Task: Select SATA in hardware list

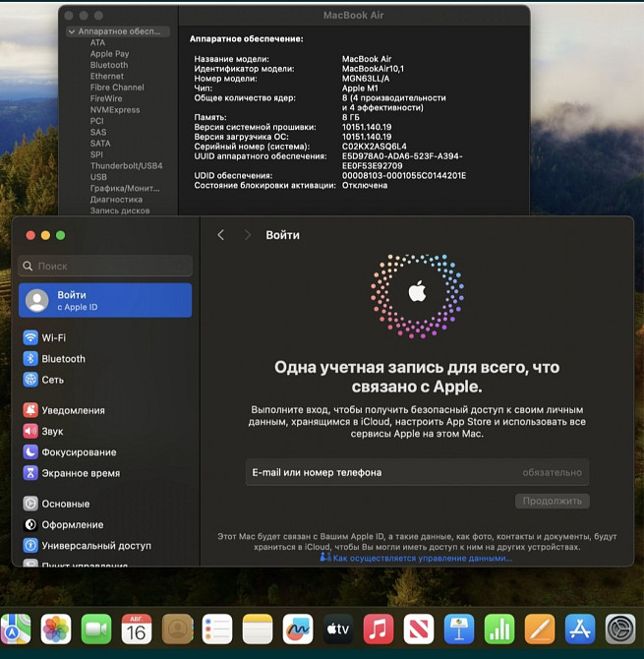Action: (100, 144)
